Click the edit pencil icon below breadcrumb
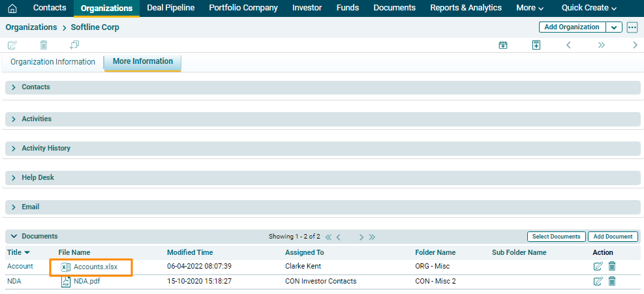644x294 pixels. point(12,45)
